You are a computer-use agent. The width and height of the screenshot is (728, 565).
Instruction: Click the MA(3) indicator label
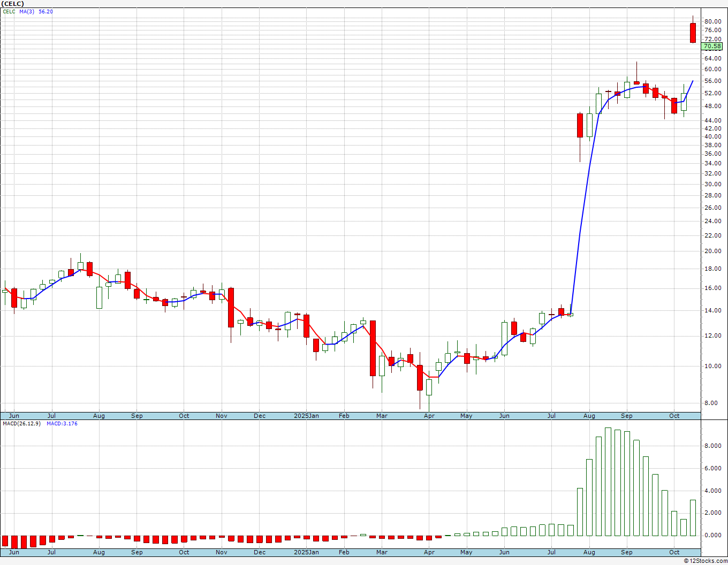(26, 11)
